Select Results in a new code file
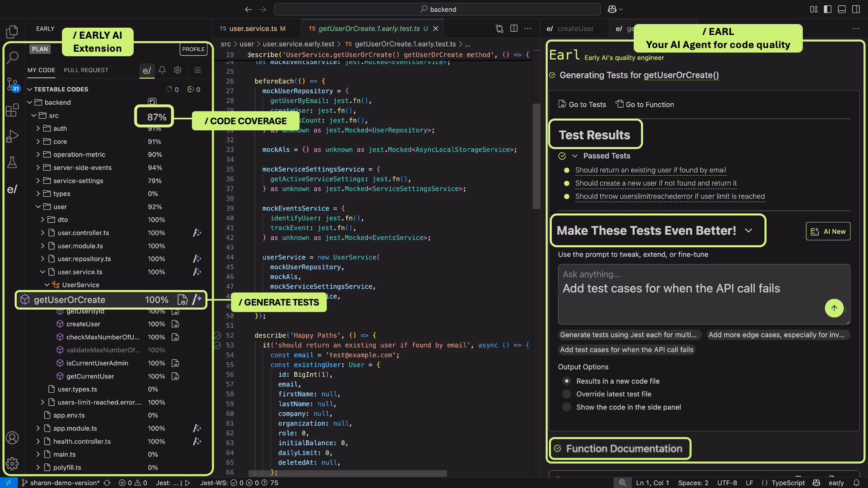Screen dimensions: 868x488 point(566,381)
